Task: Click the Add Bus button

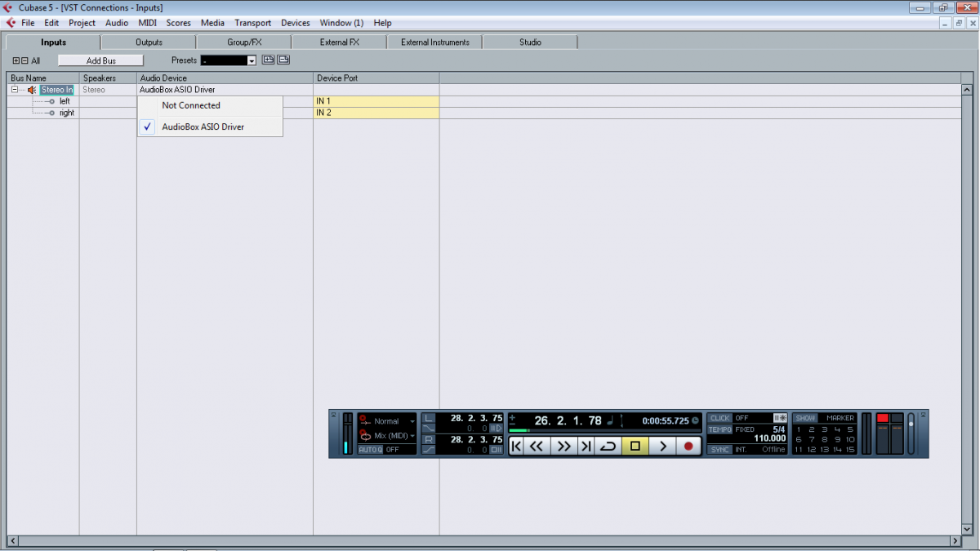Action: 101,60
